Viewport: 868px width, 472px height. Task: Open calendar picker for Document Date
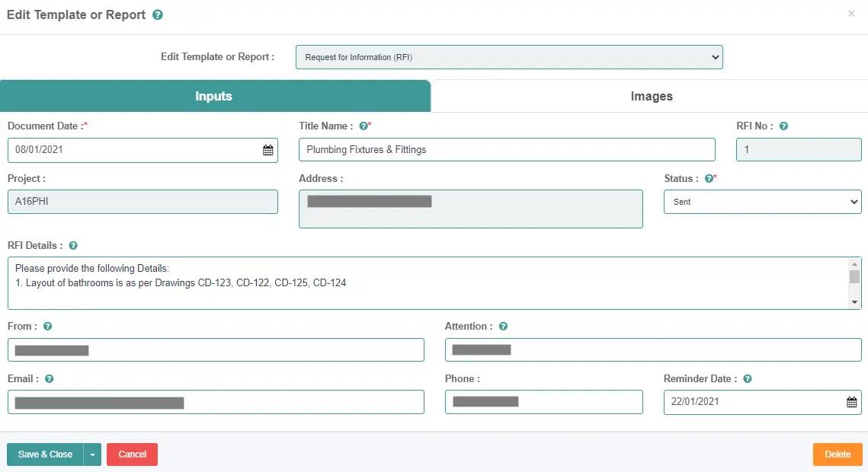pyautogui.click(x=267, y=150)
